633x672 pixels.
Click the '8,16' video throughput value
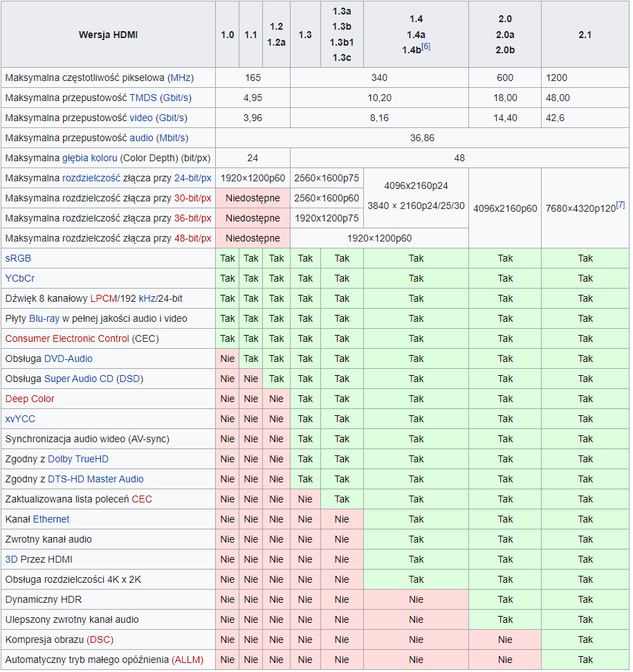pyautogui.click(x=380, y=118)
